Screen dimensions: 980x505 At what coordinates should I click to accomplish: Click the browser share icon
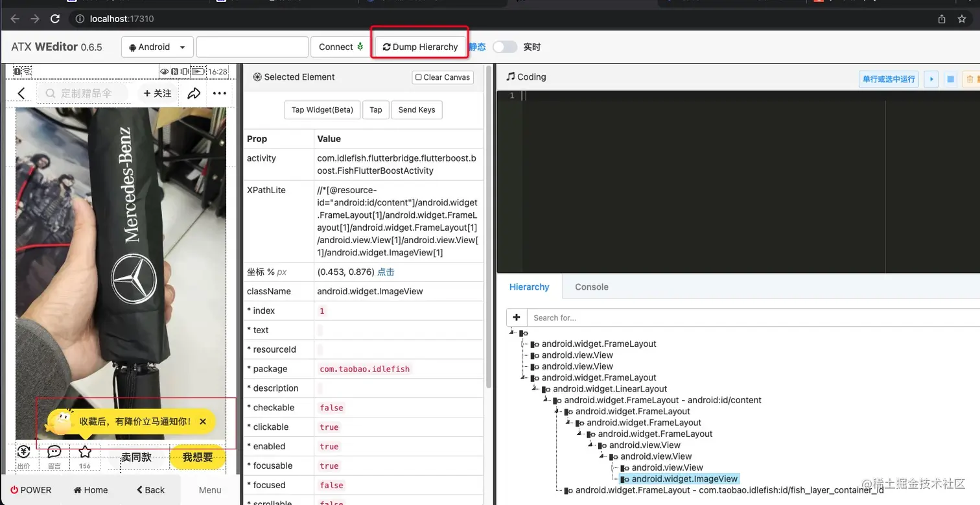(942, 19)
